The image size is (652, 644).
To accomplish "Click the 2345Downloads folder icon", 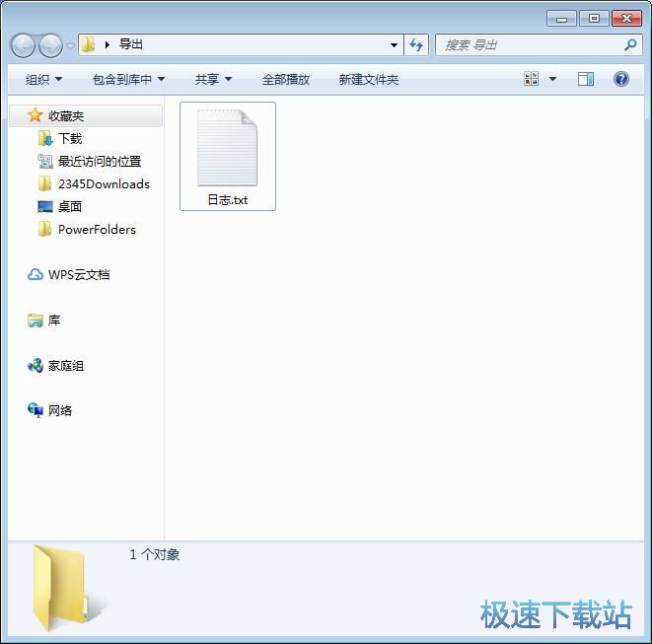I will (x=44, y=183).
